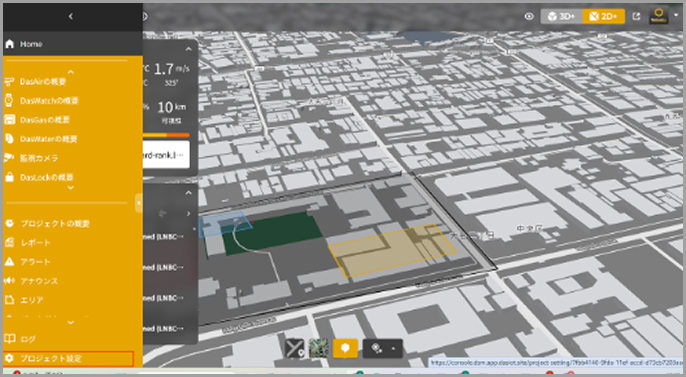Click the report document icon
This screenshot has height=377, width=686.
(10, 242)
